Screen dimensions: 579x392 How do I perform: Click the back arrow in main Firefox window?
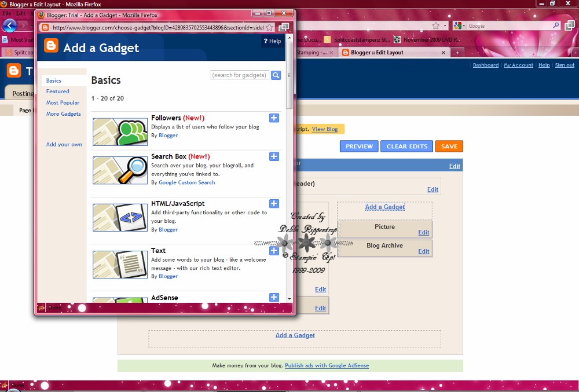(10, 25)
